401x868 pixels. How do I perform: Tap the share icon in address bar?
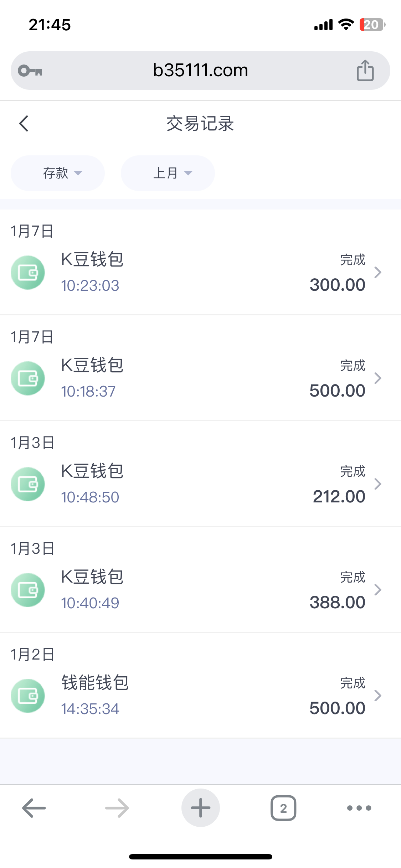(x=365, y=71)
